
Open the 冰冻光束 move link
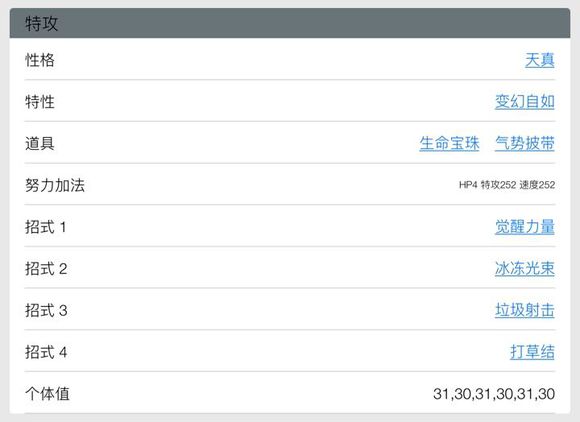click(x=525, y=269)
